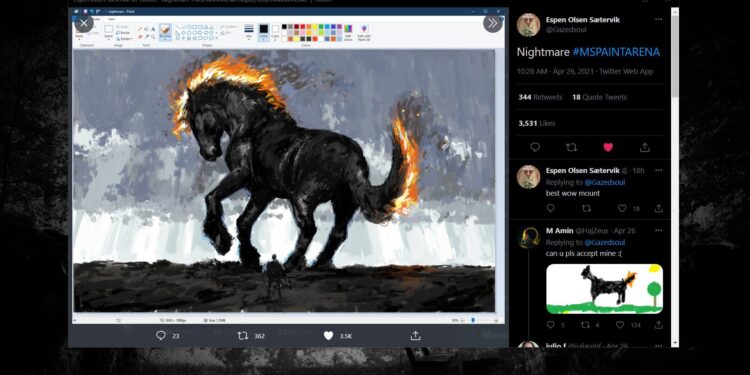This screenshot has height=375, width=750.
Task: Retweet the Nightmare tweet in sidebar
Action: coord(572,147)
